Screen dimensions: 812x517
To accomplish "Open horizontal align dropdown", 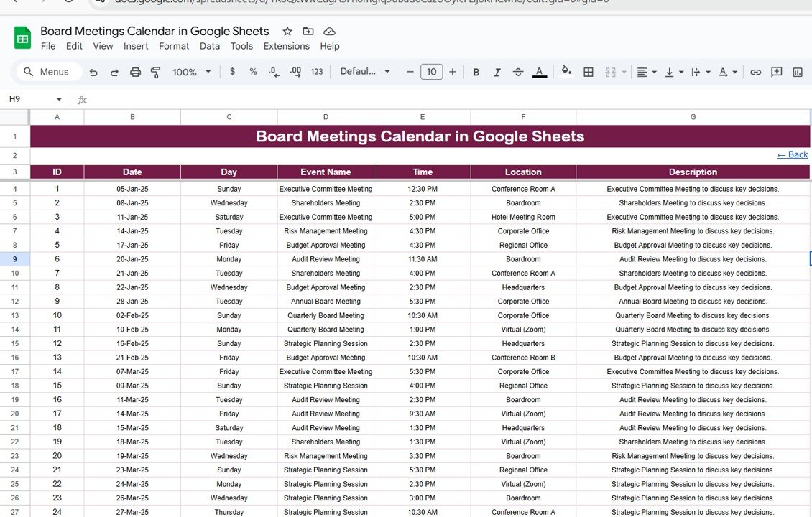I will [647, 72].
